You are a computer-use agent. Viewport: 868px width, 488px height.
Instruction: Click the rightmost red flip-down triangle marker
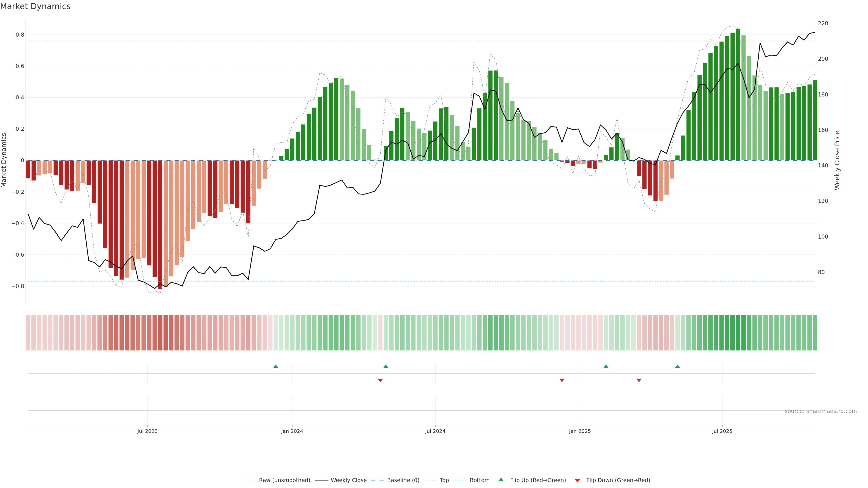point(639,380)
